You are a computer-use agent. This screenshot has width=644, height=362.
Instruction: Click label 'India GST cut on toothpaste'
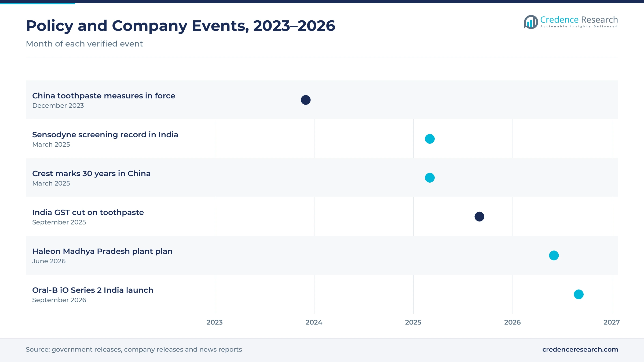88,212
